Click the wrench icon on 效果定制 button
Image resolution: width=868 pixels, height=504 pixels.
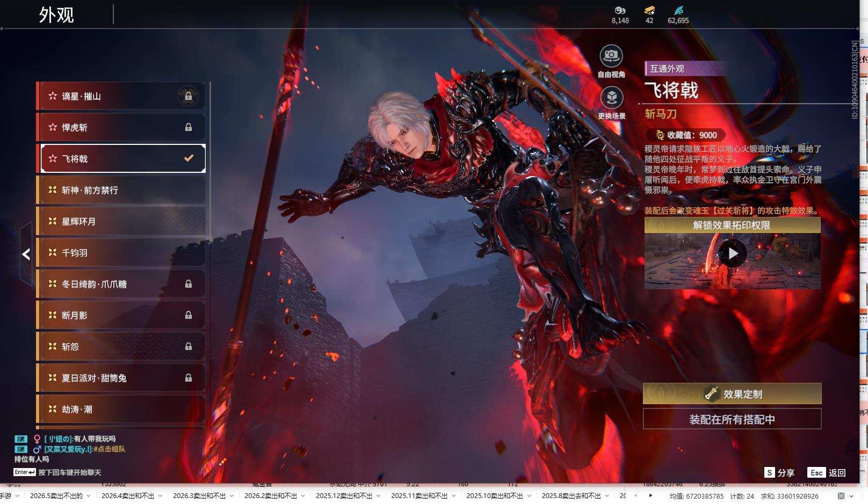[711, 394]
